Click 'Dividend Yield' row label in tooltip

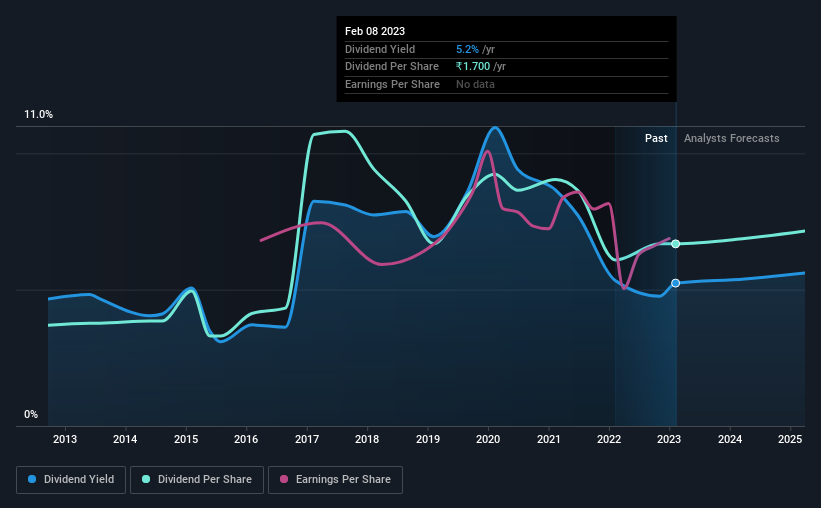pyautogui.click(x=380, y=49)
